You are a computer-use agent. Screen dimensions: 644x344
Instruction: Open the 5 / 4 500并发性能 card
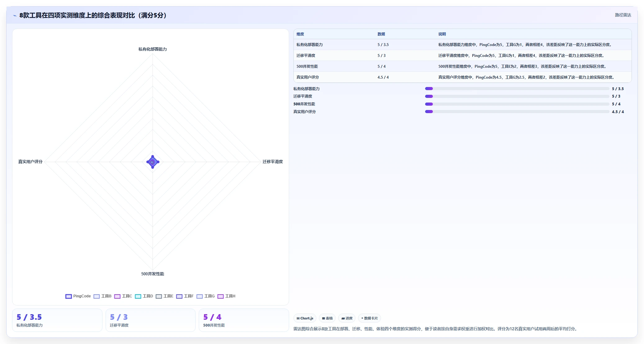point(244,320)
